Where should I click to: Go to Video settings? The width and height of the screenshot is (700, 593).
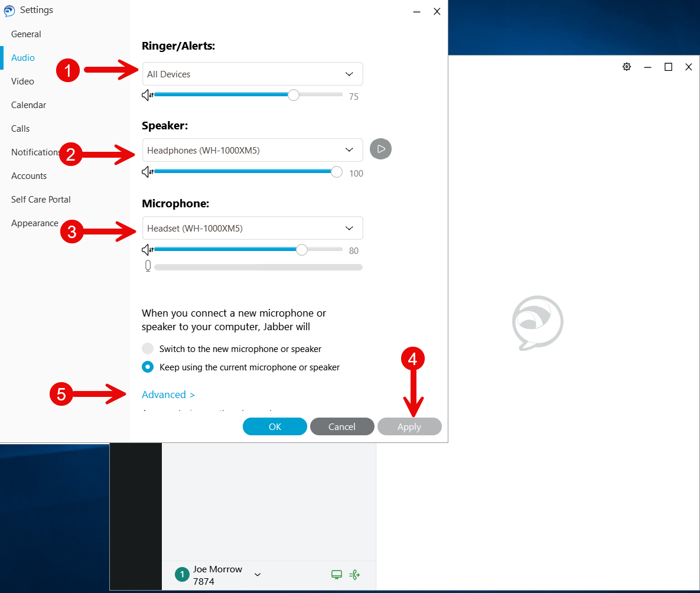tap(22, 82)
